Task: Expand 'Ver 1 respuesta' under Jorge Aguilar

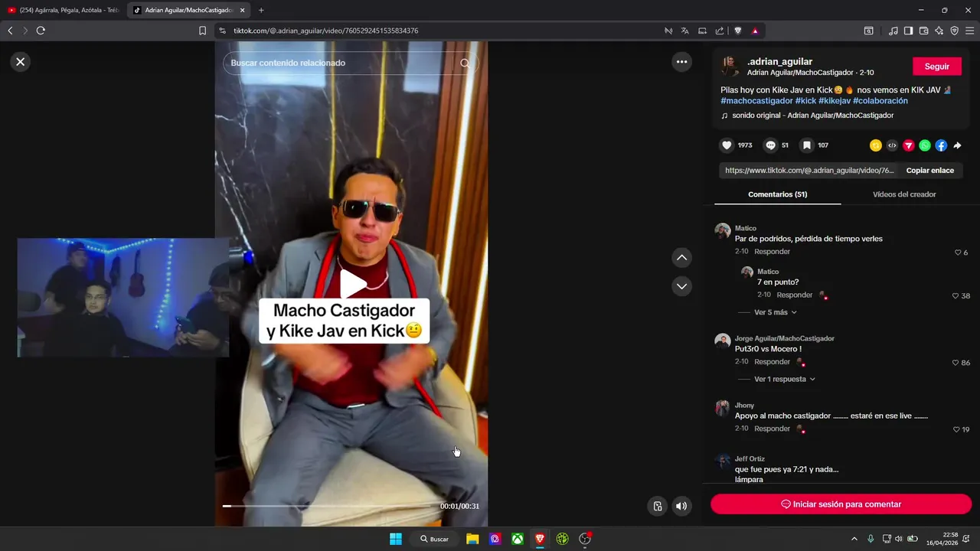Action: point(785,379)
